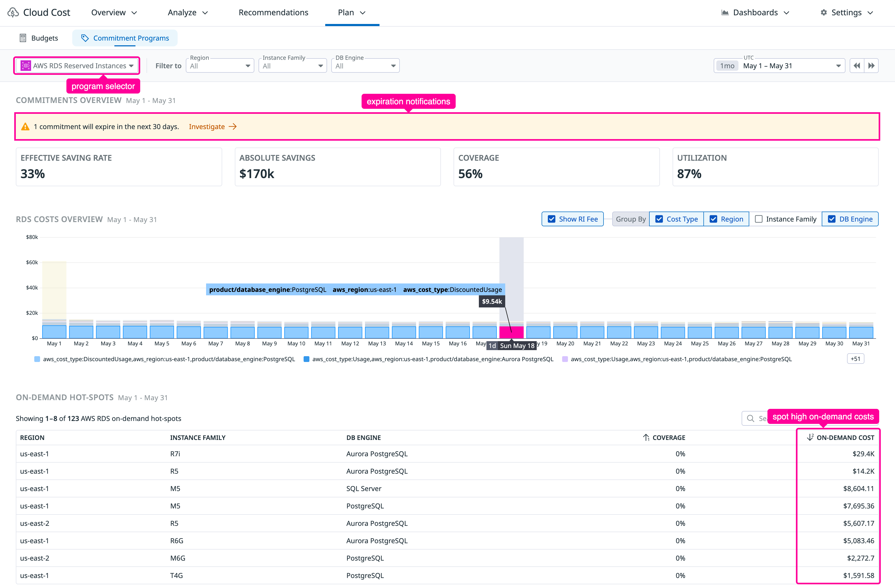Screen dimensions: 895x588
Task: Click the $5,607.17 cost cell
Action: (859, 523)
